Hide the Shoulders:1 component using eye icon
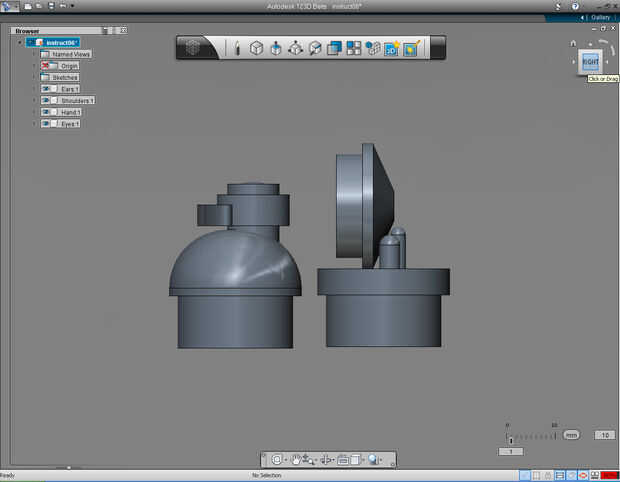The height and width of the screenshot is (482, 620). [x=46, y=101]
